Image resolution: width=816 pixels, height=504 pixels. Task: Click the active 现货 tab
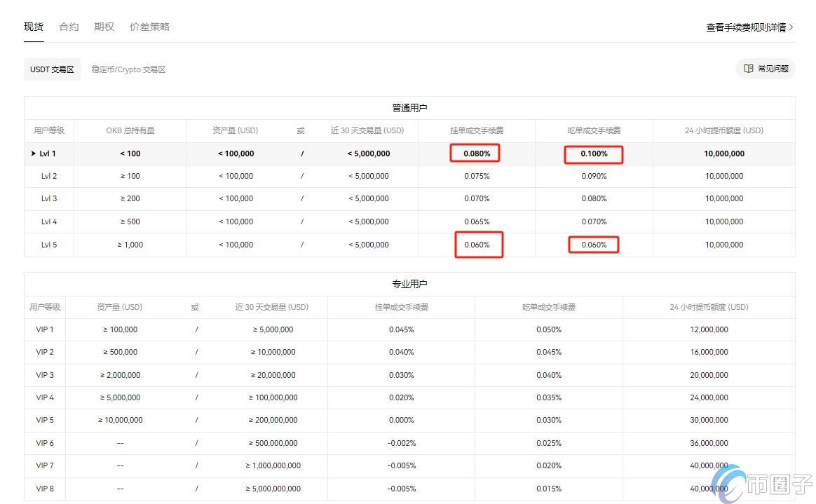(33, 27)
